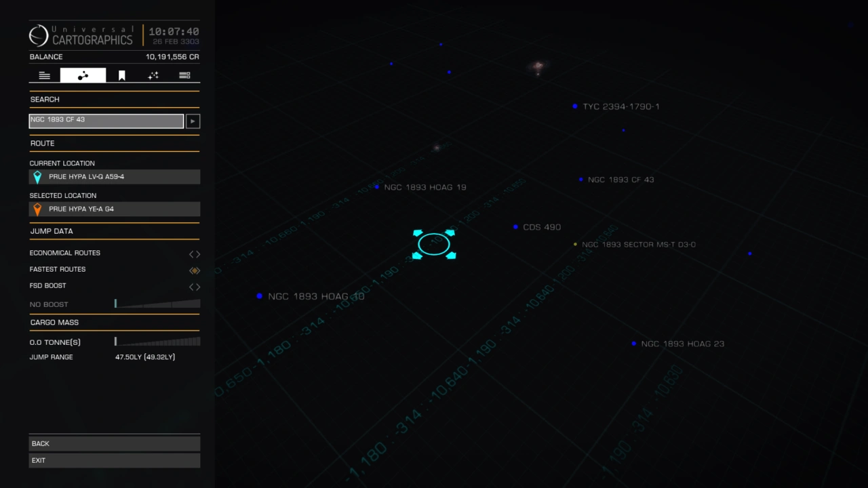
Task: Select the navigation route tab icon
Action: 83,75
